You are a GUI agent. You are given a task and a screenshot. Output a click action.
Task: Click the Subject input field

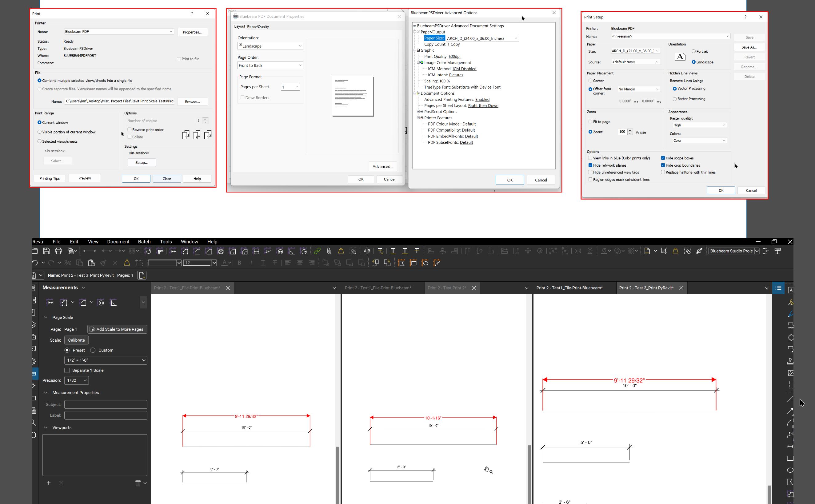106,404
